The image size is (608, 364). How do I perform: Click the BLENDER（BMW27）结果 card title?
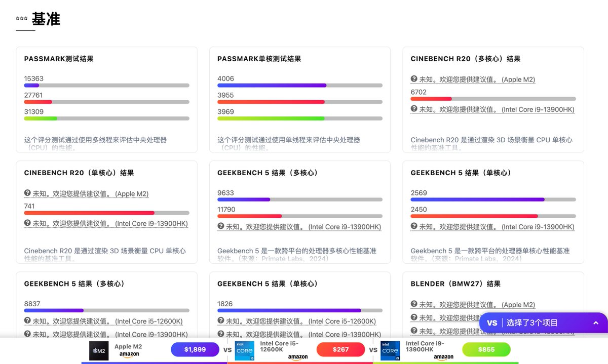[x=455, y=284]
